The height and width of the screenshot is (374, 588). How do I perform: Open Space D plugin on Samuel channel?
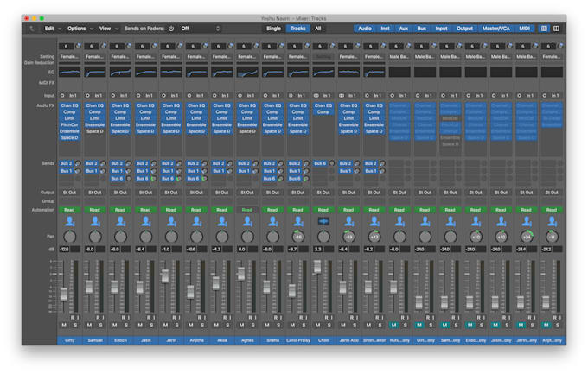point(95,131)
